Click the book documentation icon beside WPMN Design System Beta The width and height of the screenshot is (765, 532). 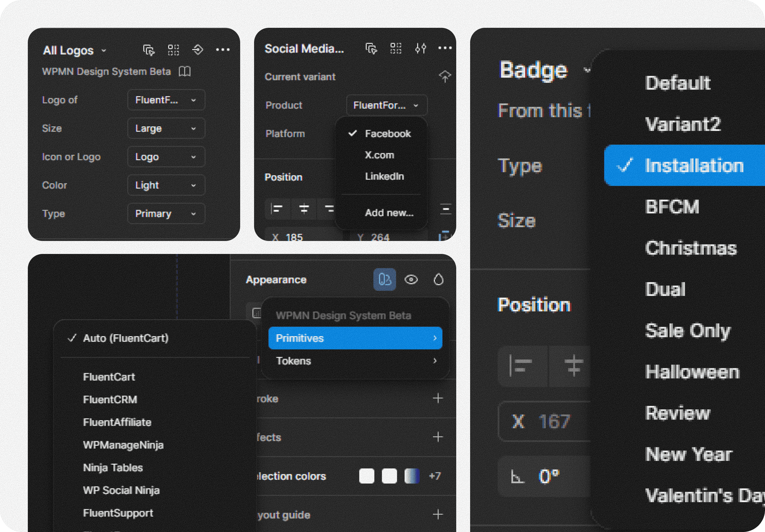pos(185,71)
